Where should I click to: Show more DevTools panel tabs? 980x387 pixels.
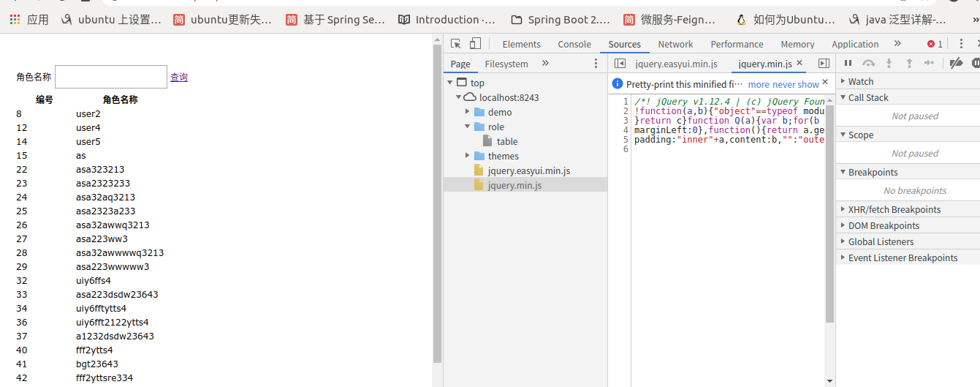click(x=897, y=44)
